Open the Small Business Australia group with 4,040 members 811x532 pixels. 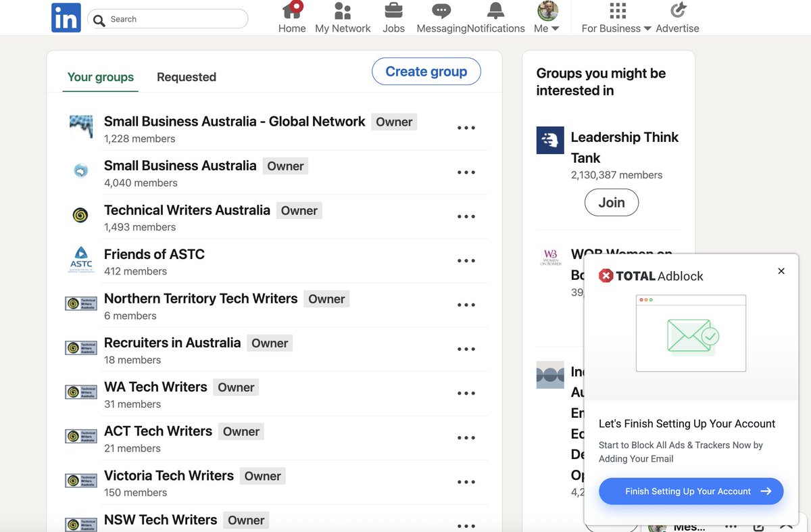[180, 166]
